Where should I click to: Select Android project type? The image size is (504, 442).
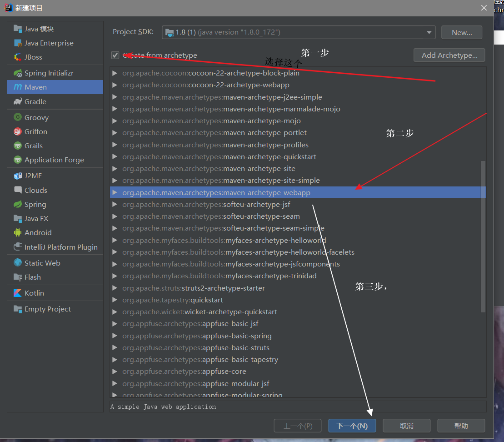pos(55,232)
